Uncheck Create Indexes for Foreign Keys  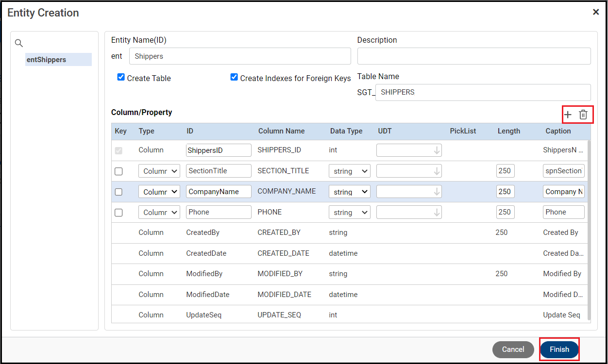(x=234, y=77)
